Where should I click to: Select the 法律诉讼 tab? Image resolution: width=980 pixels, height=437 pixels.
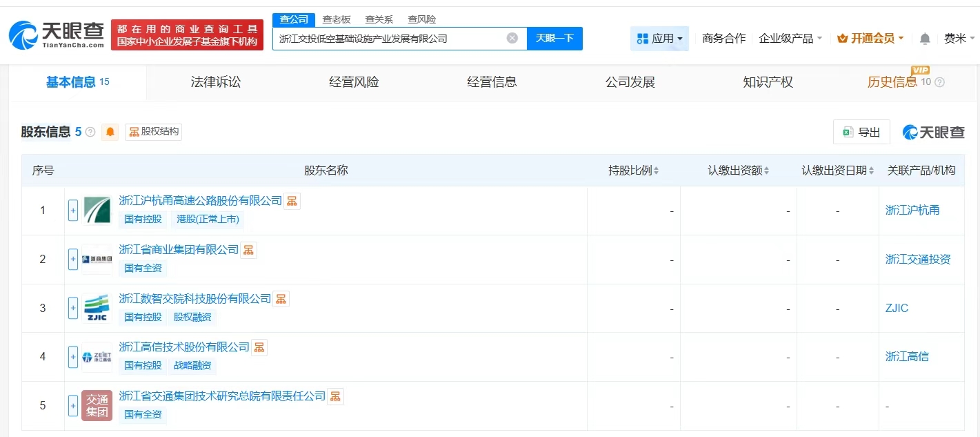point(216,82)
